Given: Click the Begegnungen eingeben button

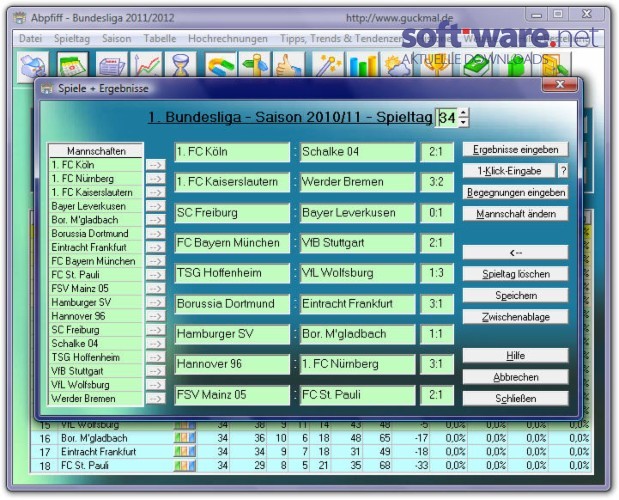Looking at the screenshot, I should click(516, 193).
